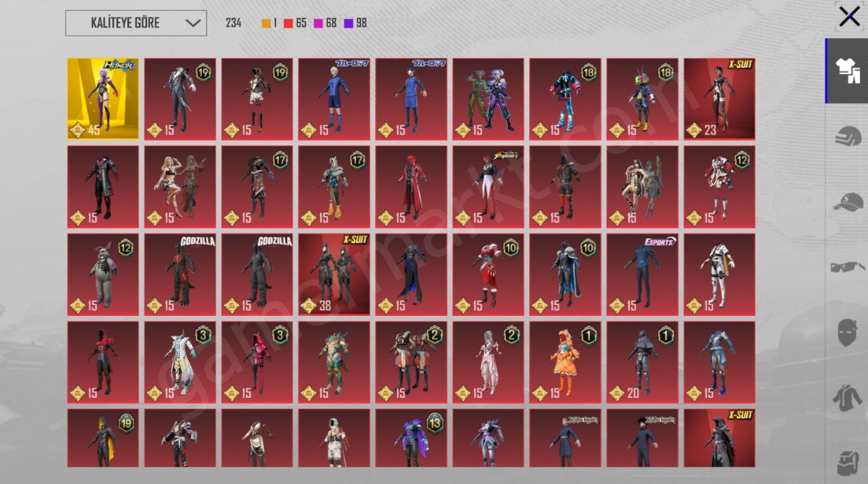Select the pink hooded outfit with badge 3
The width and height of the screenshot is (868, 484).
pos(257,362)
